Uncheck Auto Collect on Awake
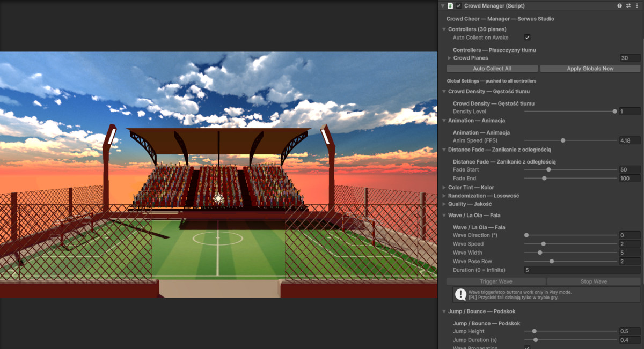This screenshot has height=349, width=644. pyautogui.click(x=527, y=38)
